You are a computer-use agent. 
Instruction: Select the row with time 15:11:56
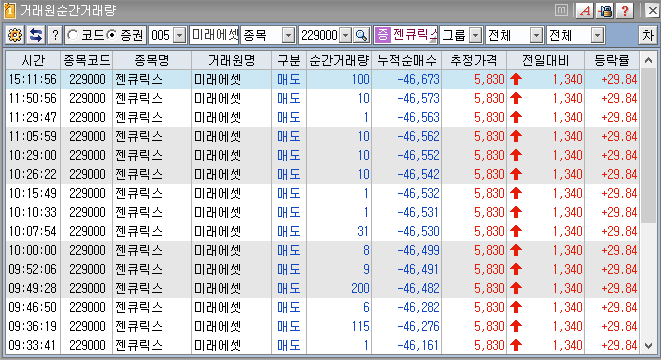(322, 79)
